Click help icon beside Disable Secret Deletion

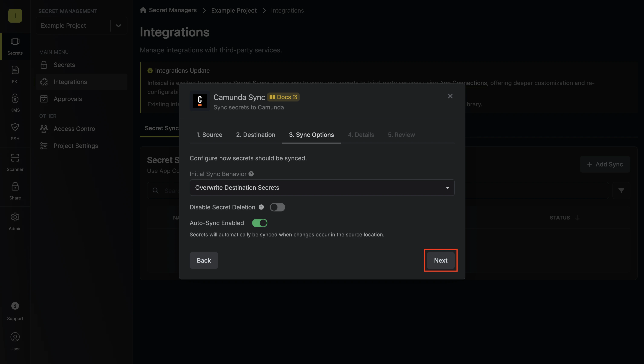point(261,207)
